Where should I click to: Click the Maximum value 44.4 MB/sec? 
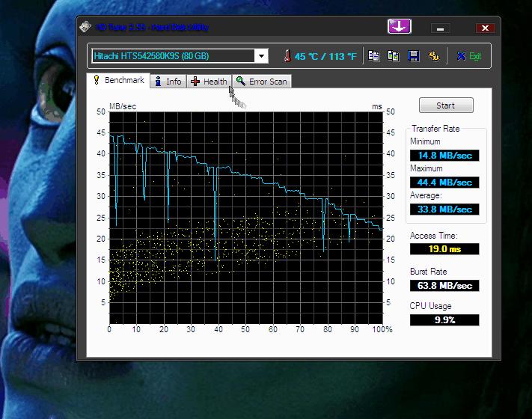click(x=444, y=182)
